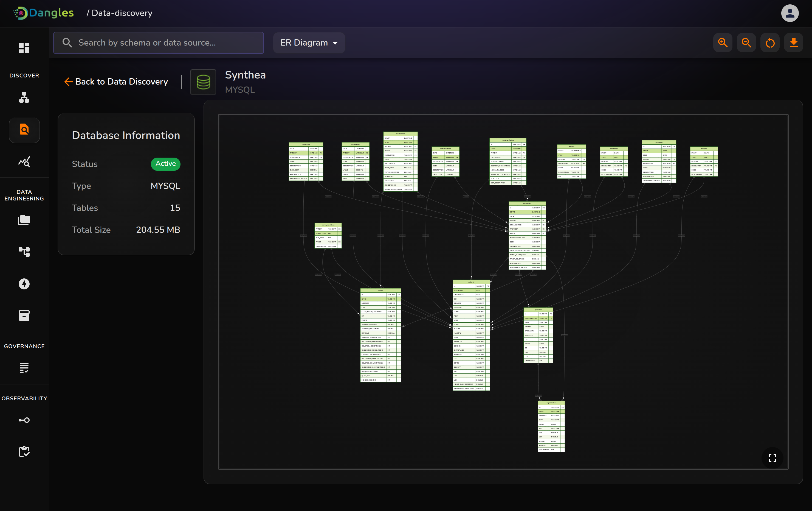Viewport: 812px width, 511px height.
Task: Select the data discovery search-document icon
Action: tap(24, 130)
